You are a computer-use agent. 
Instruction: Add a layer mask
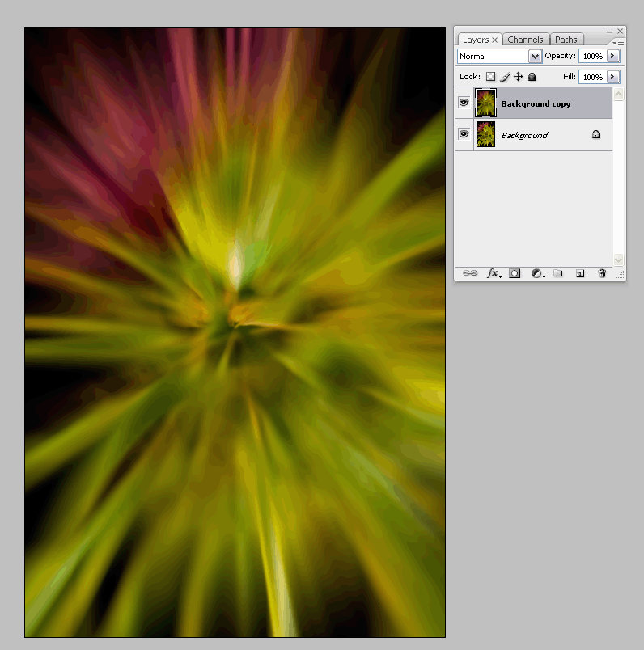[514, 274]
